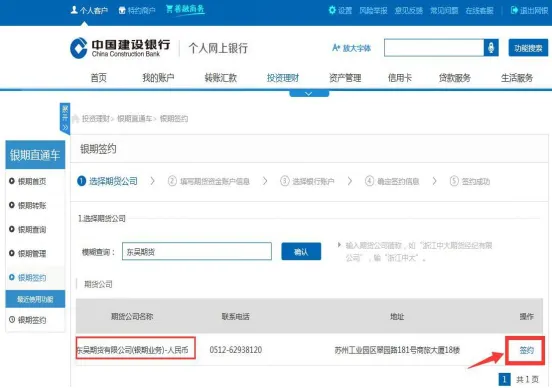Viewport: 552px width, 388px height.
Task: Click the 签约 link in table
Action: [526, 350]
